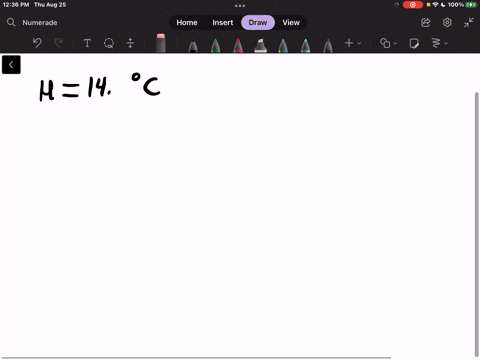Tap the Wi-Fi status icon

(435, 5)
